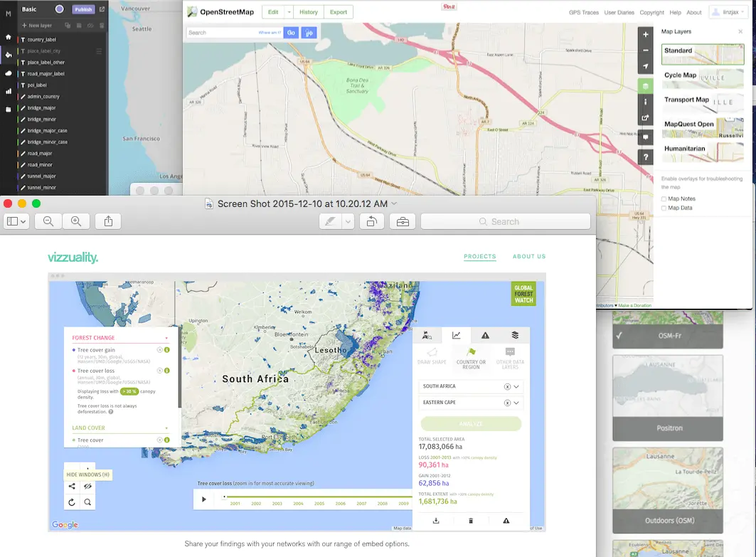The image size is (756, 557).
Task: Enable the Map Notes checkbox
Action: 664,198
